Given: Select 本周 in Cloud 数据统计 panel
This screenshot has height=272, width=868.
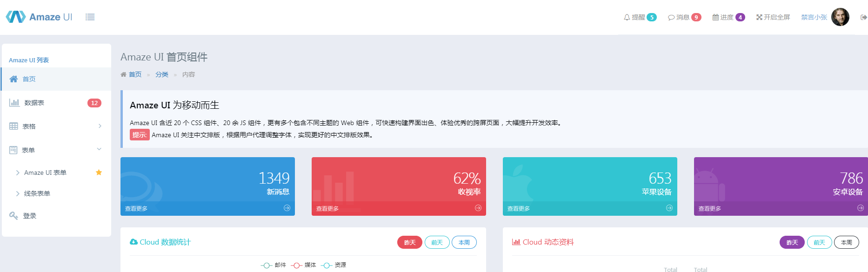Looking at the screenshot, I should click(x=464, y=242).
